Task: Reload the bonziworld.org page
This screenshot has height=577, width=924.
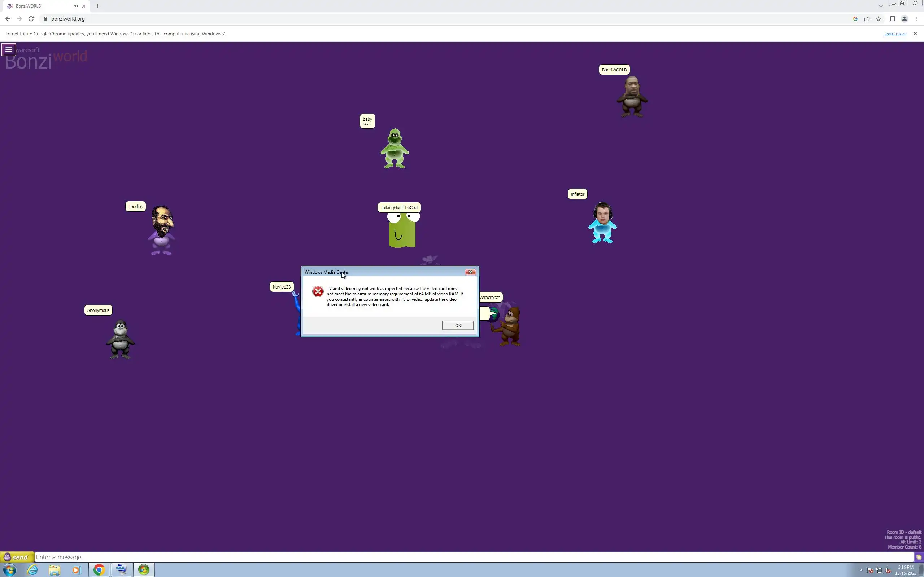Action: tap(31, 19)
